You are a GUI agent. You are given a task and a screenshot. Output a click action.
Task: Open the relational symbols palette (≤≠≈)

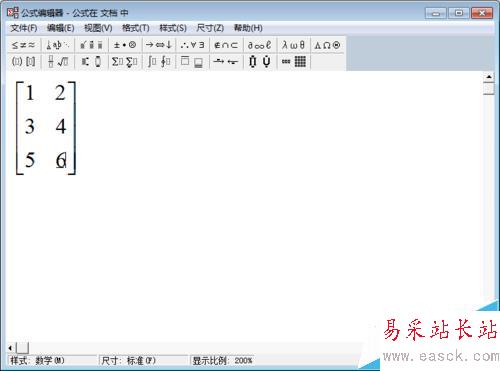click(23, 45)
